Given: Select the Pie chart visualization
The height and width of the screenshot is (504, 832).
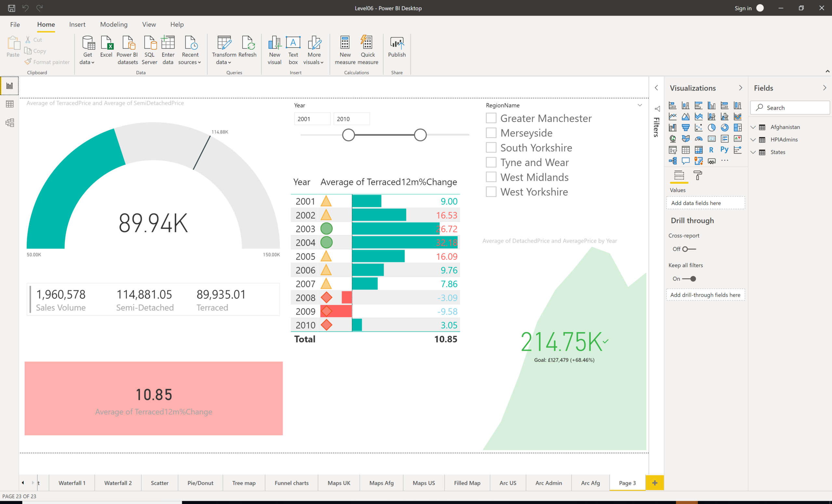Looking at the screenshot, I should [x=711, y=128].
